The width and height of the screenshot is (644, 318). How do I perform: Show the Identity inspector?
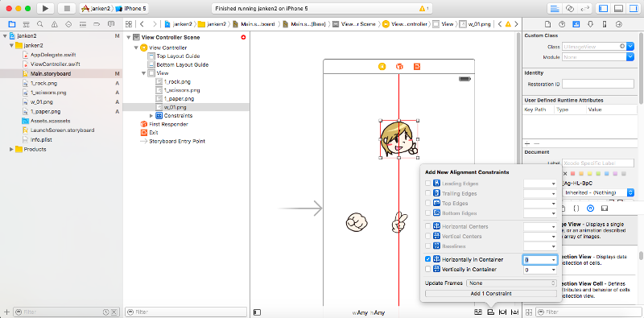tap(576, 24)
